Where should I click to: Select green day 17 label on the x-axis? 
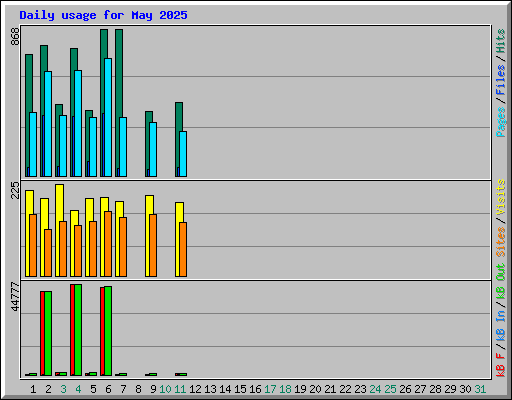(270, 389)
